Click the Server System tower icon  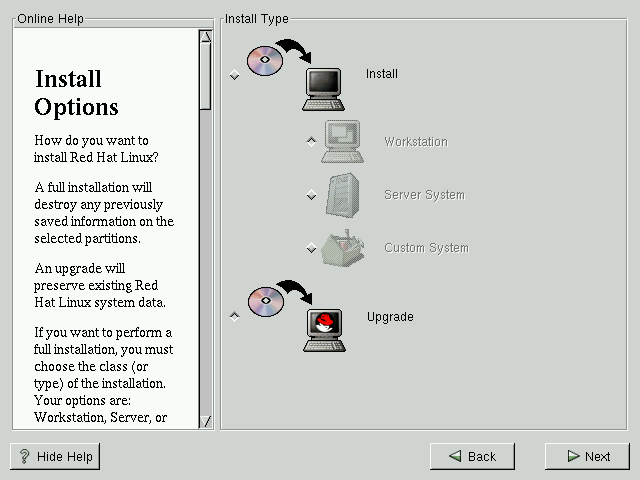342,195
